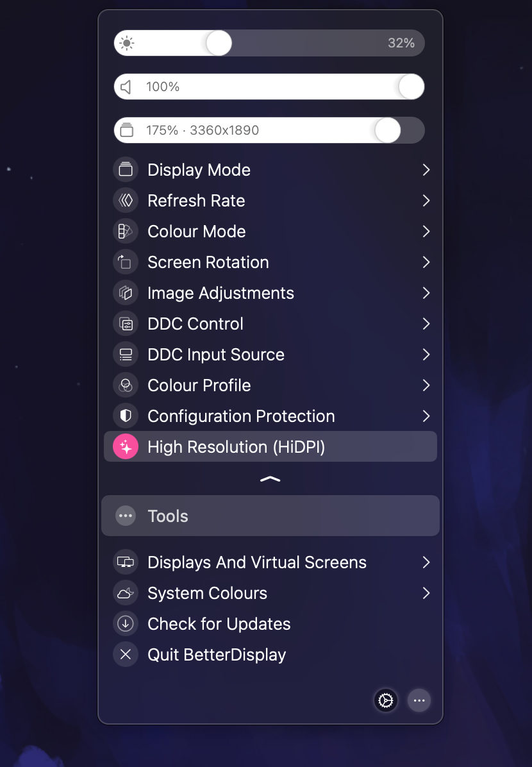
Task: Toggle High Resolution (HiDPI) option
Action: [236, 447]
